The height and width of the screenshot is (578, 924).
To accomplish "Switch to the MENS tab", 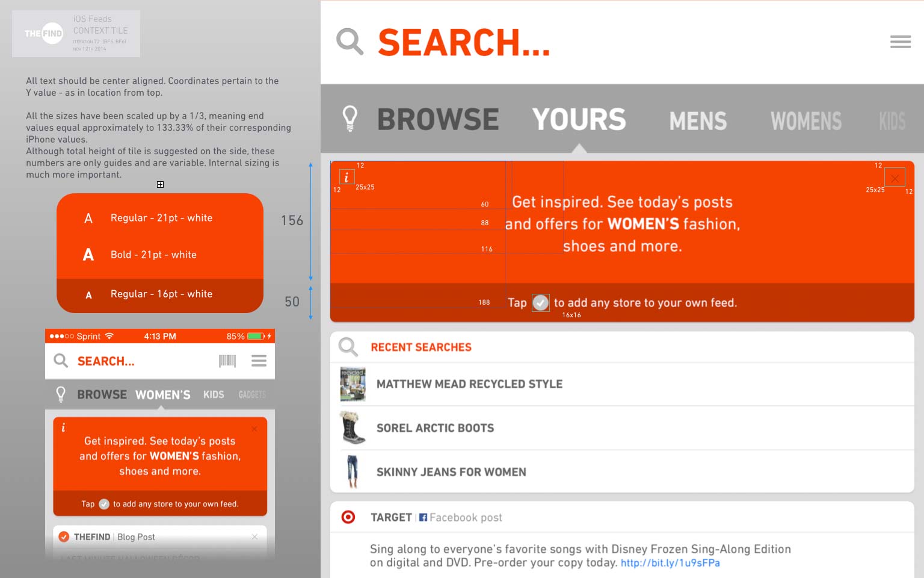I will click(x=698, y=121).
